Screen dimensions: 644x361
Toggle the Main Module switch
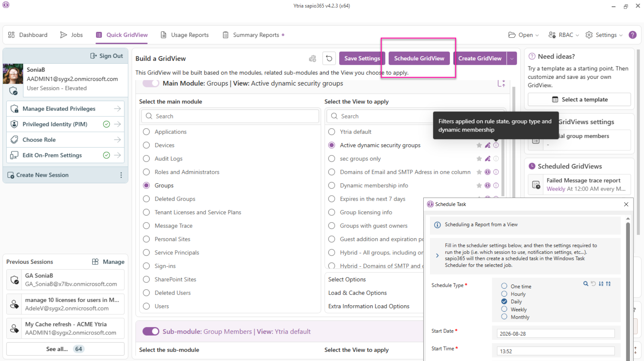click(x=151, y=83)
